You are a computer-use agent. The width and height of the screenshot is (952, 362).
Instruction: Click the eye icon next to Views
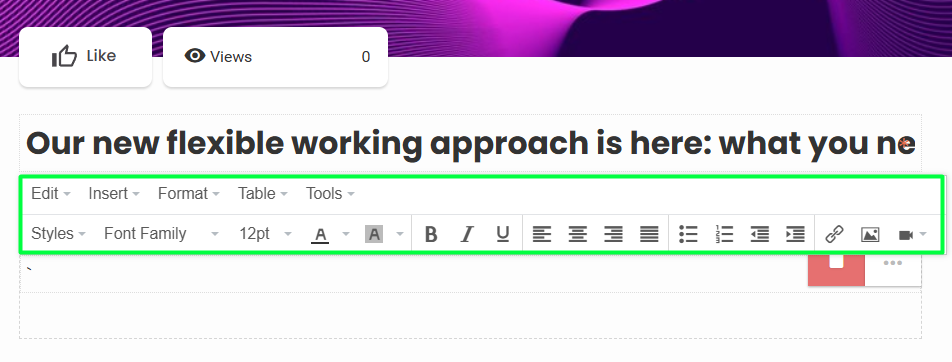coord(195,56)
